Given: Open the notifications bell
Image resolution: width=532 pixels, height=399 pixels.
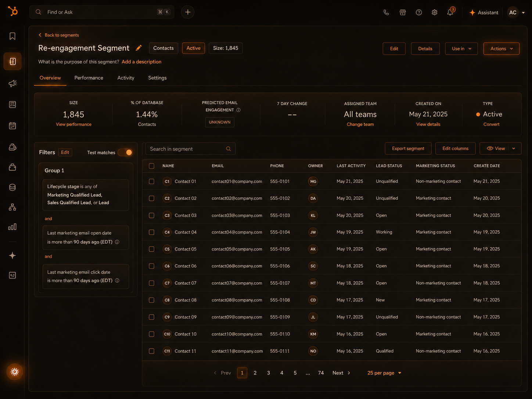Looking at the screenshot, I should 450,12.
